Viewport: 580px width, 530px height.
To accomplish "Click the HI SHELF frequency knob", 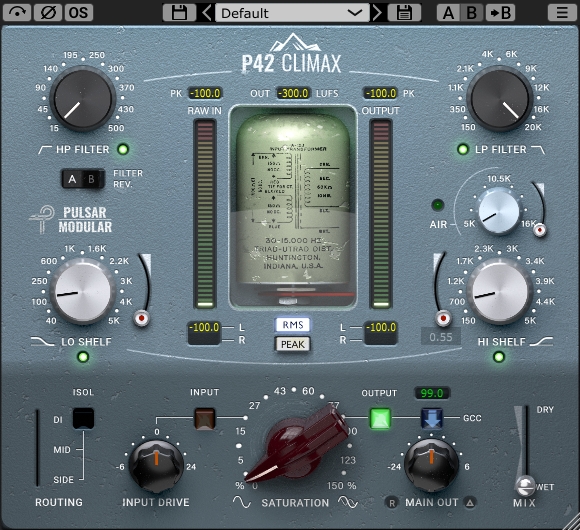I will [499, 291].
